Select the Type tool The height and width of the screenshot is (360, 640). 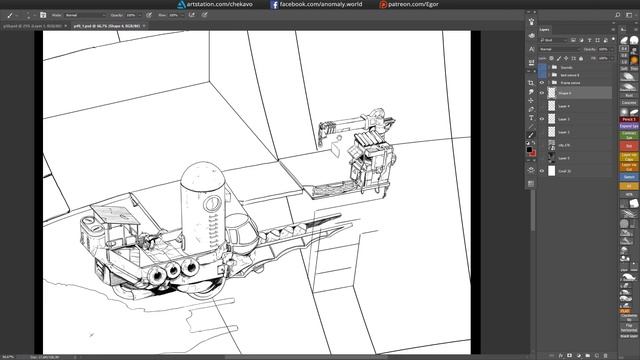(531, 118)
